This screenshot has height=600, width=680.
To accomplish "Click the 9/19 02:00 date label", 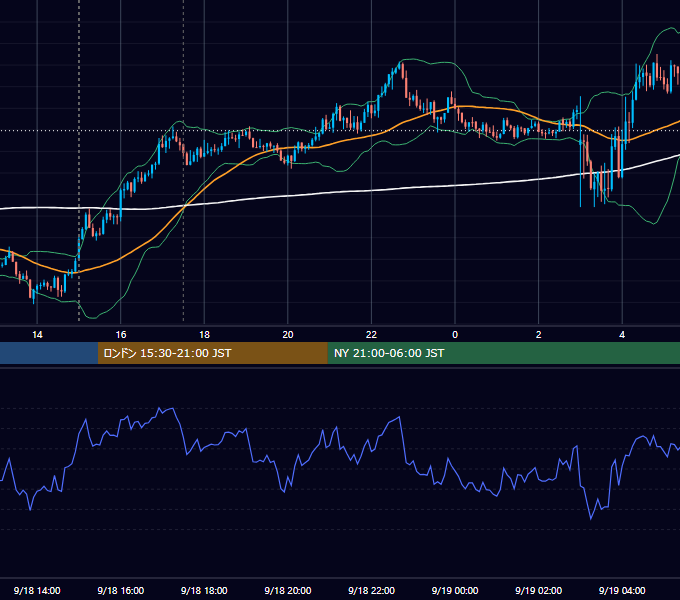I will [x=539, y=590].
